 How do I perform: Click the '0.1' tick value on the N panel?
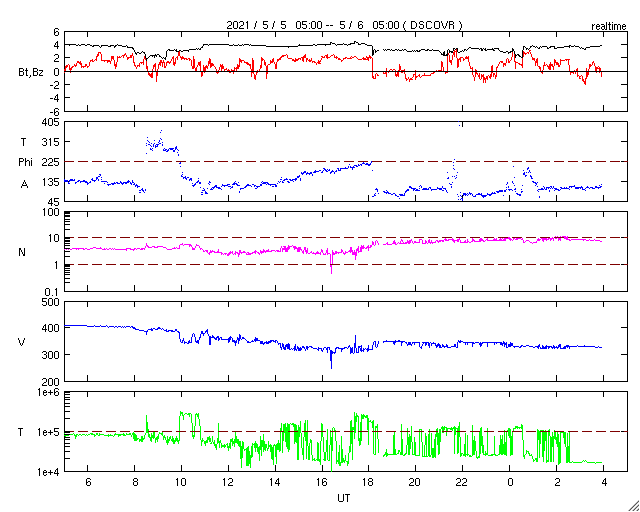[52, 292]
